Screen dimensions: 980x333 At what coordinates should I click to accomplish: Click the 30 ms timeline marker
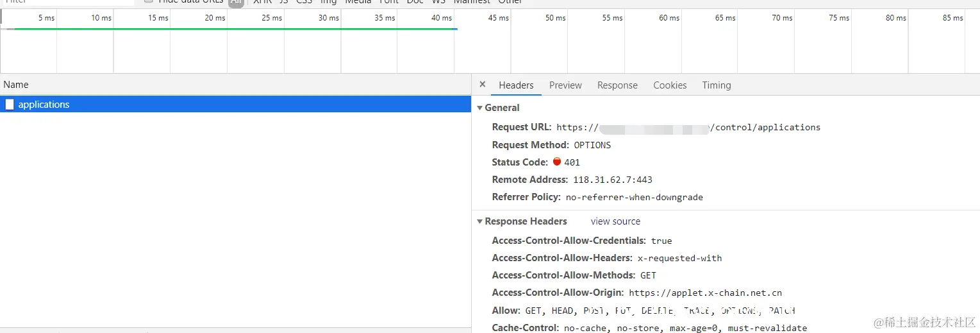tap(329, 18)
